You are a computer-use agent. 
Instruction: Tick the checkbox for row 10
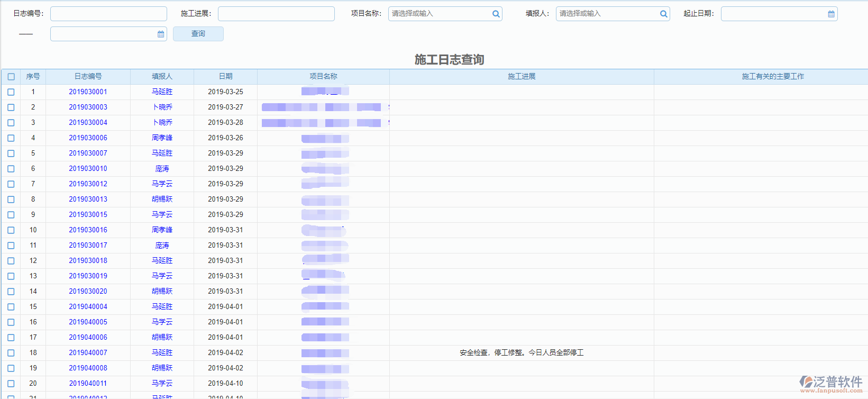pos(11,230)
